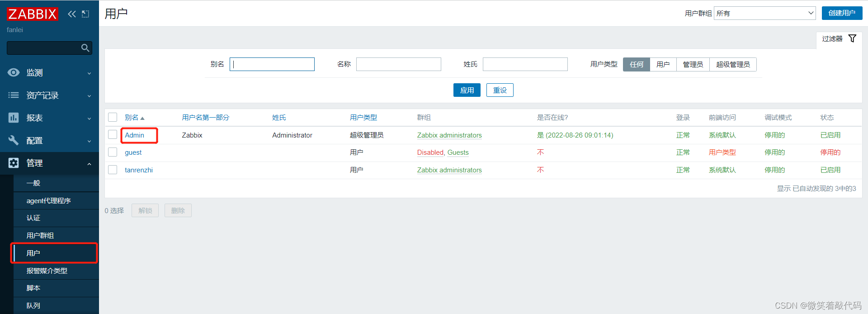Sort by 用户类型 column header
The width and height of the screenshot is (868, 314).
click(x=363, y=118)
